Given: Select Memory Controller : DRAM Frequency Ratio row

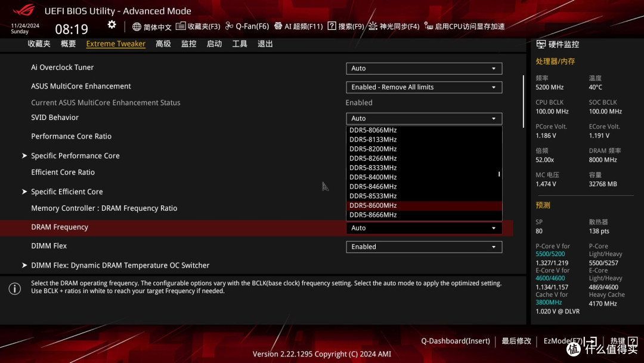Looking at the screenshot, I should (104, 208).
